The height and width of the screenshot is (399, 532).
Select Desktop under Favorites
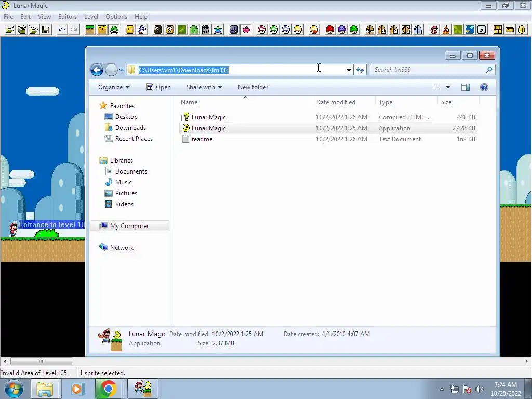pyautogui.click(x=126, y=117)
